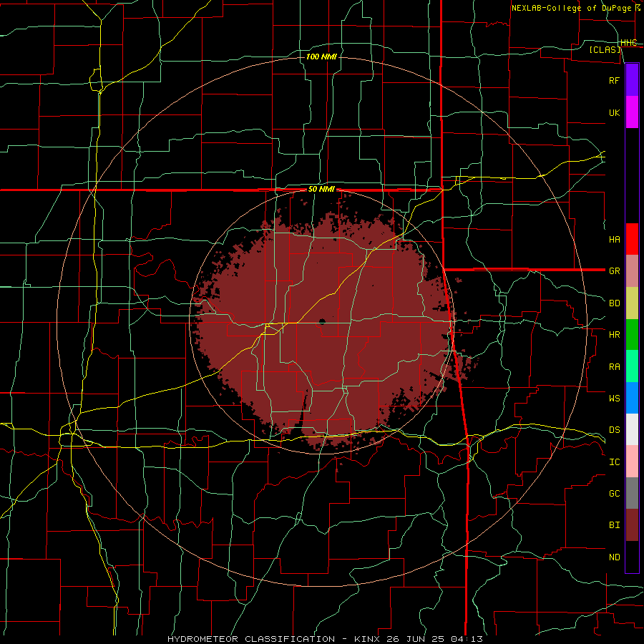Click the 'RF' legend label
This screenshot has height=644, width=644.
[x=615, y=80]
